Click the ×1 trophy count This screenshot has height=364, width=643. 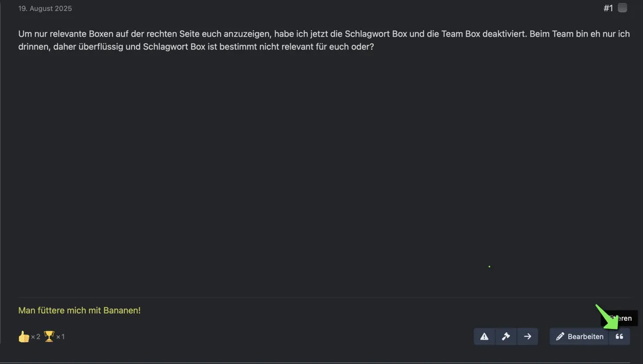pos(60,337)
